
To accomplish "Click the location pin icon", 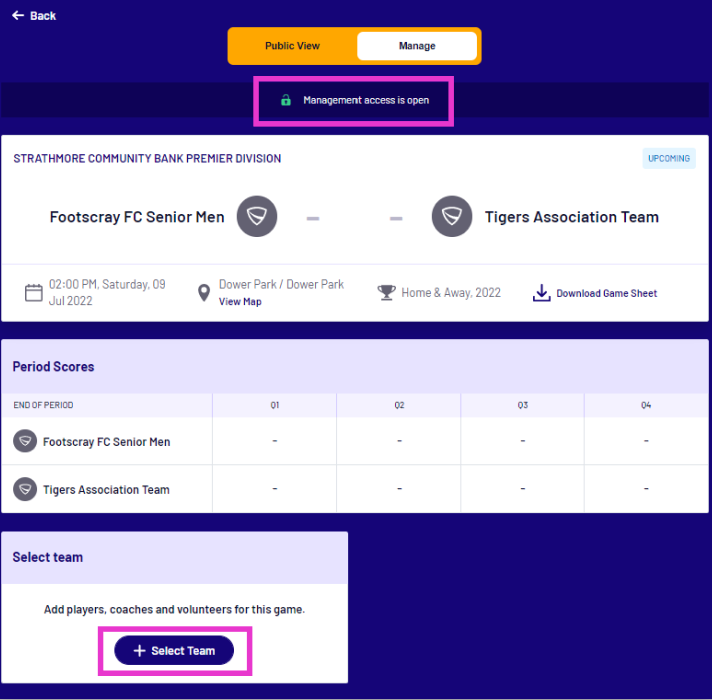I will point(203,293).
